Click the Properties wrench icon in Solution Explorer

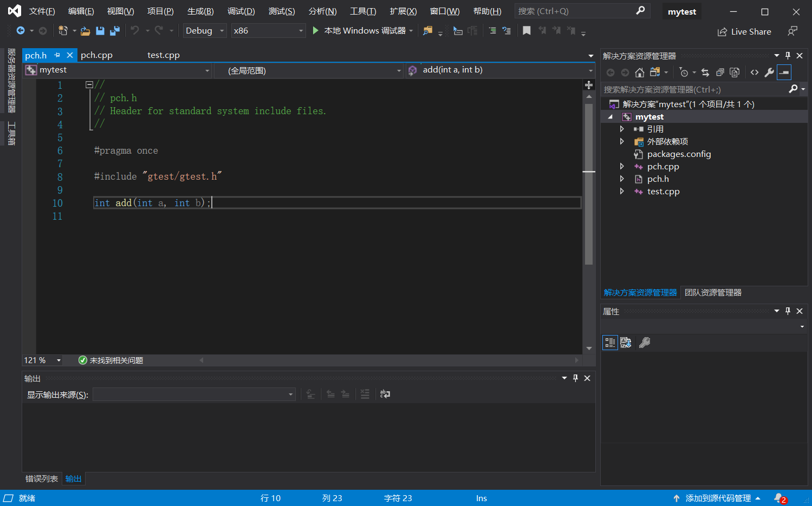[770, 72]
